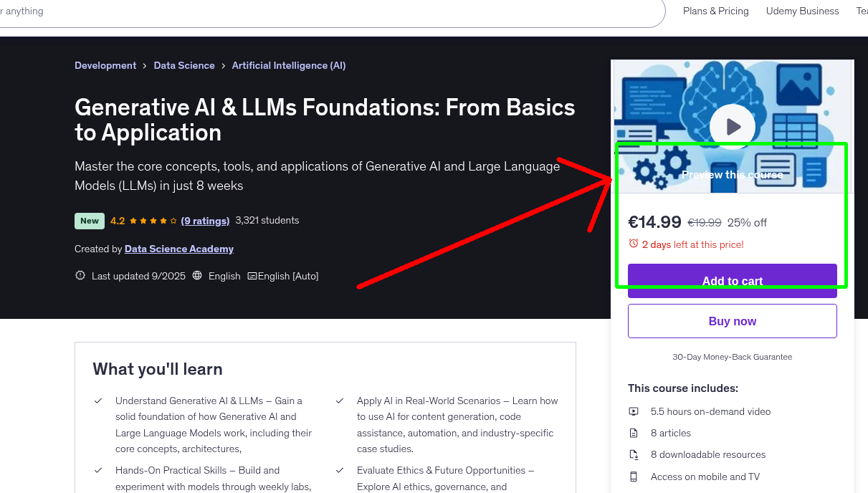Viewport: 868px width, 493px height.
Task: Click the on-demand video icon
Action: click(x=634, y=411)
